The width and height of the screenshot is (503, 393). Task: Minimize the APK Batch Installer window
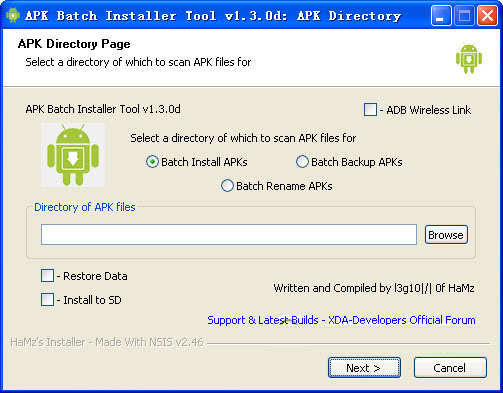click(x=441, y=15)
